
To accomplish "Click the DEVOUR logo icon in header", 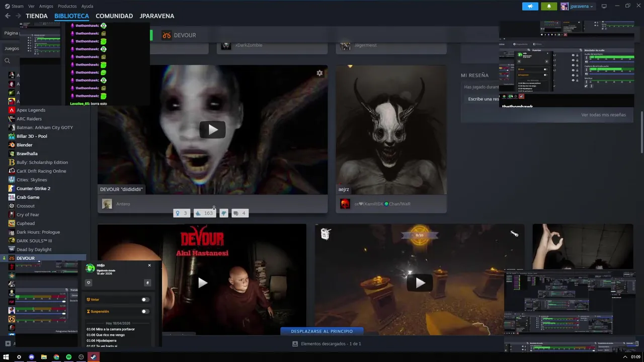I will [166, 35].
